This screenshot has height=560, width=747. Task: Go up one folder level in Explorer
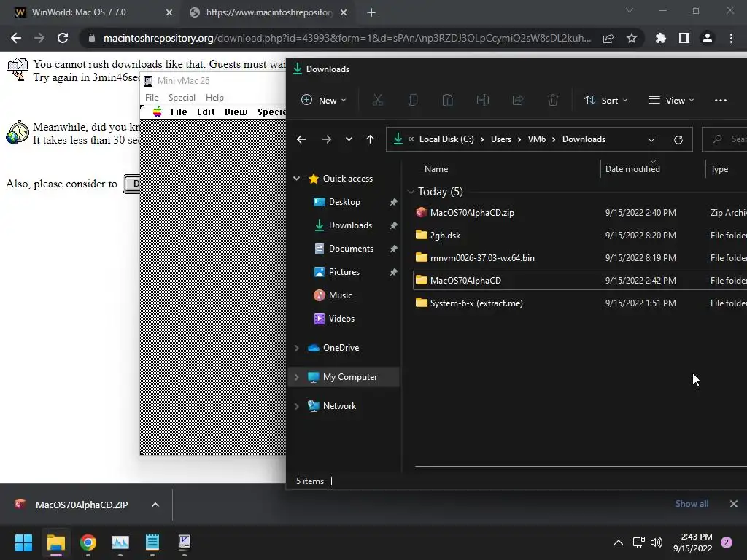[x=370, y=139]
